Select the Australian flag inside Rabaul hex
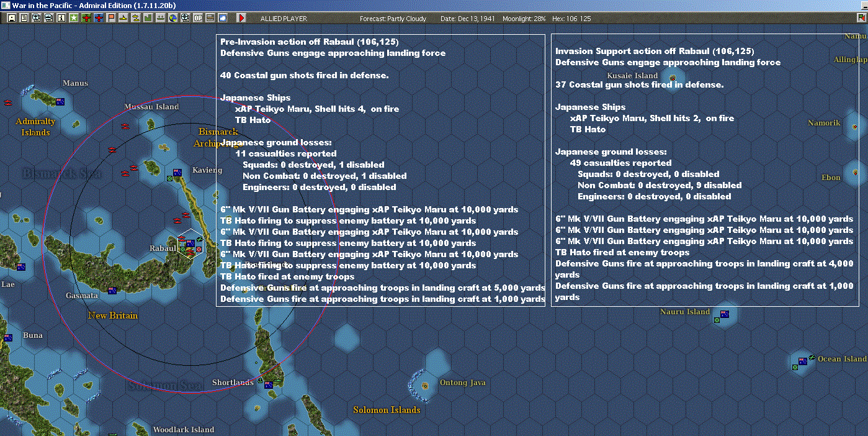 [x=190, y=243]
